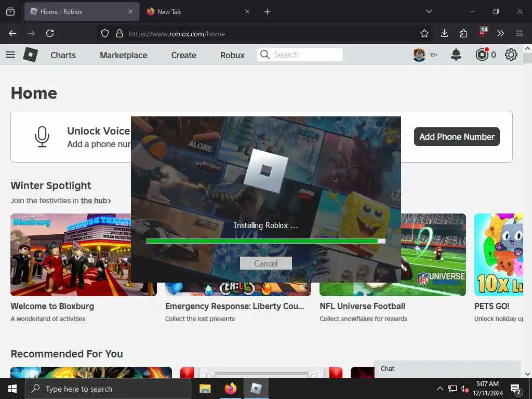This screenshot has width=532, height=399.
Task: Click the red extension icon with badge 14
Action: click(x=483, y=32)
